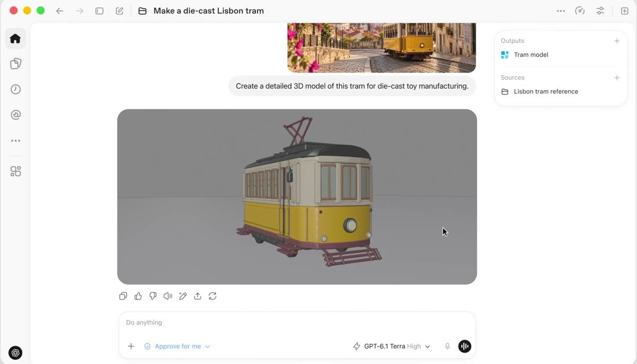This screenshot has width=637, height=364.
Task: Add a new source with plus icon
Action: [617, 77]
